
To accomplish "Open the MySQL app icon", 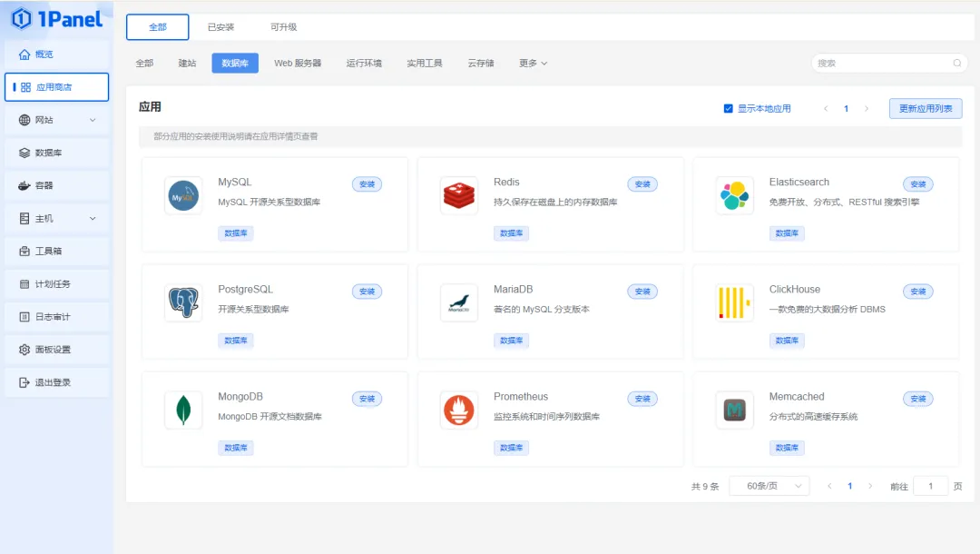I will [x=184, y=196].
